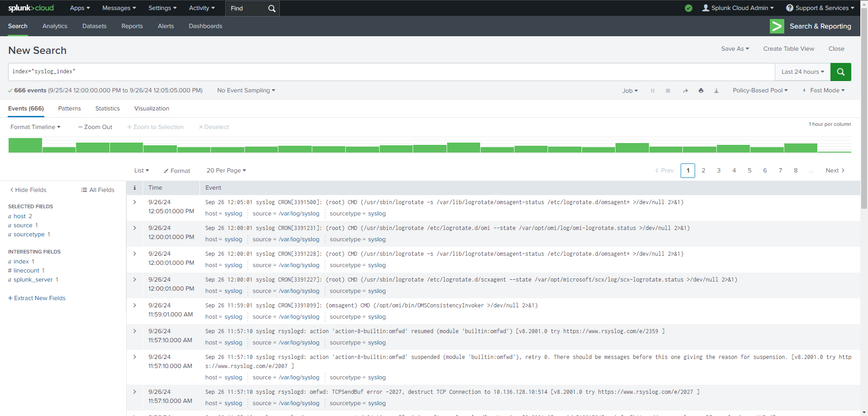Click the All Fields list button

[98, 190]
